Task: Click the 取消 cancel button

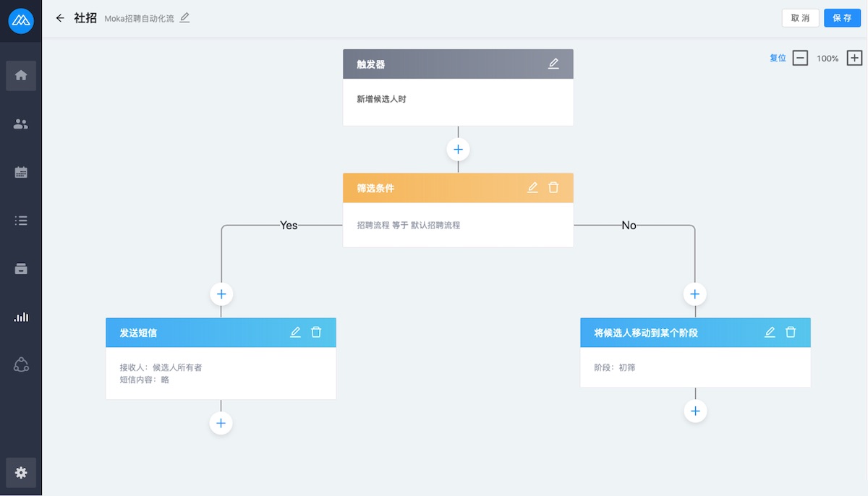Action: pyautogui.click(x=800, y=18)
